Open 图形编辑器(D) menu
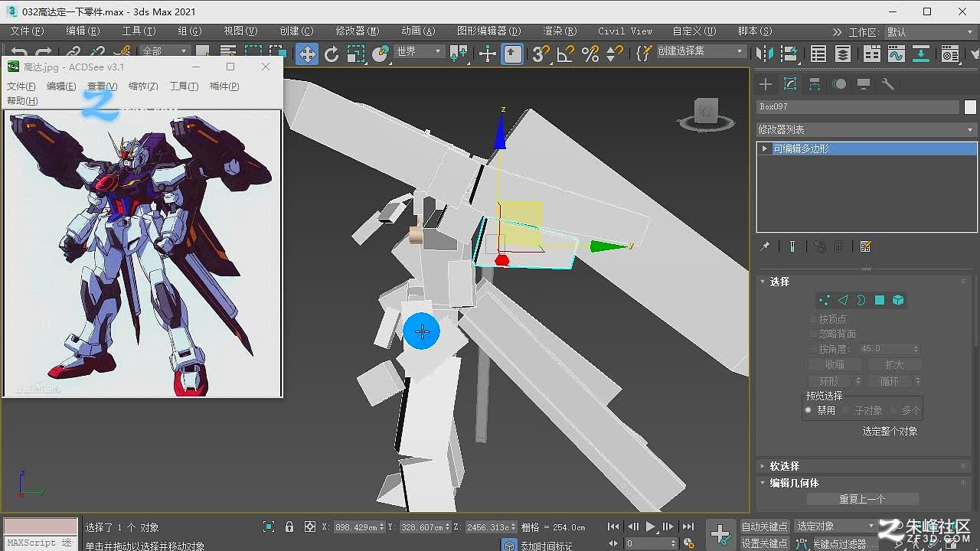 (x=488, y=31)
